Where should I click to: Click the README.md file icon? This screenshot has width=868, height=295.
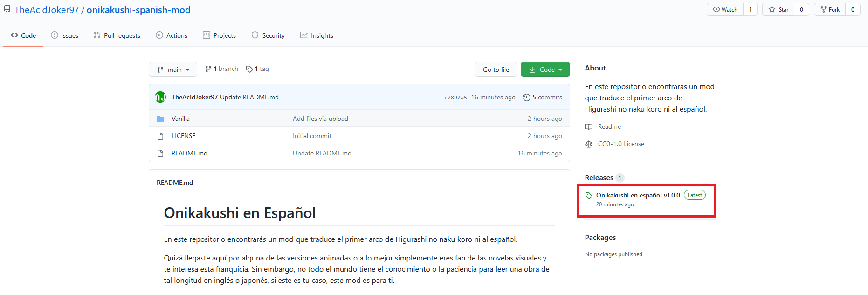pyautogui.click(x=160, y=153)
